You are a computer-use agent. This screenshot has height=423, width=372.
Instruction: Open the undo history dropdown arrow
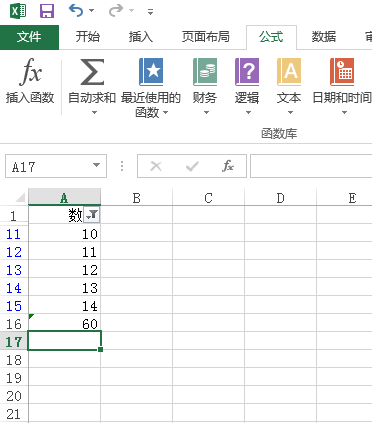coord(91,11)
